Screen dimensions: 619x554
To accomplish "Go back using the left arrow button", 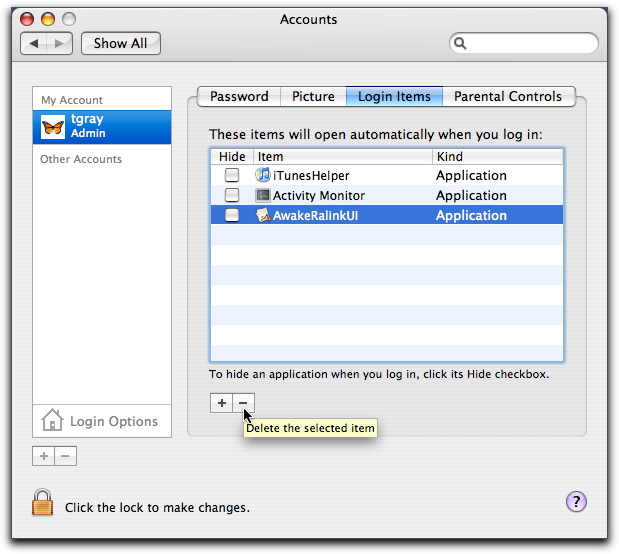I will pyautogui.click(x=35, y=43).
